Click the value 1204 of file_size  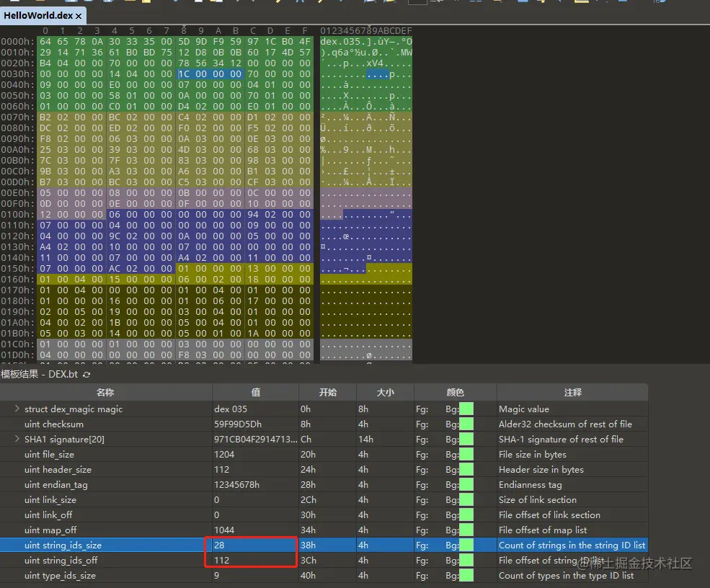(x=224, y=455)
